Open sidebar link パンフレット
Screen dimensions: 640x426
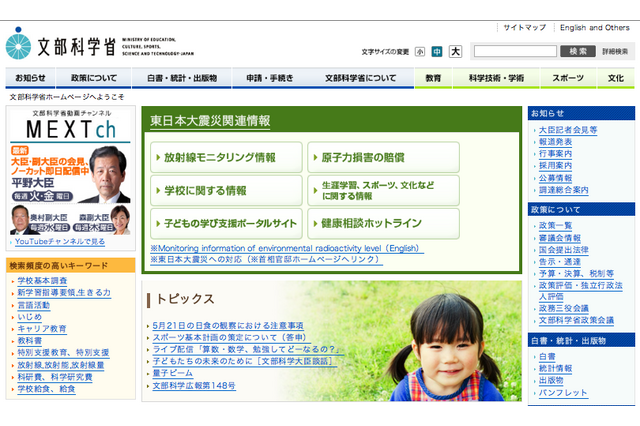click(563, 393)
